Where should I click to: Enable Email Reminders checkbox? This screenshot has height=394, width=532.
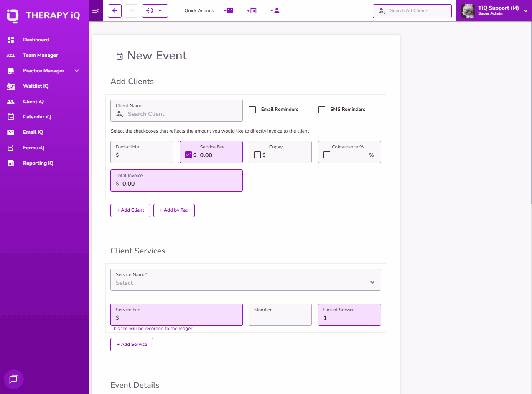pos(252,110)
